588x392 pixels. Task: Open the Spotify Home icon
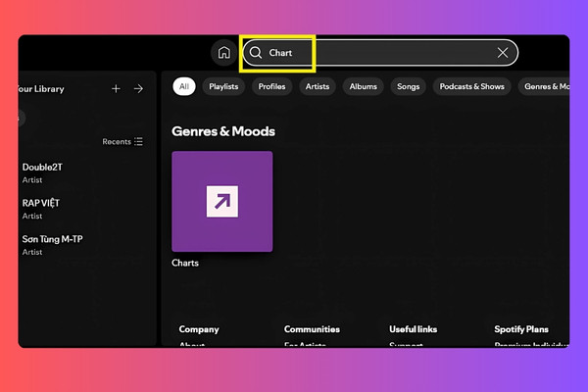coord(224,53)
